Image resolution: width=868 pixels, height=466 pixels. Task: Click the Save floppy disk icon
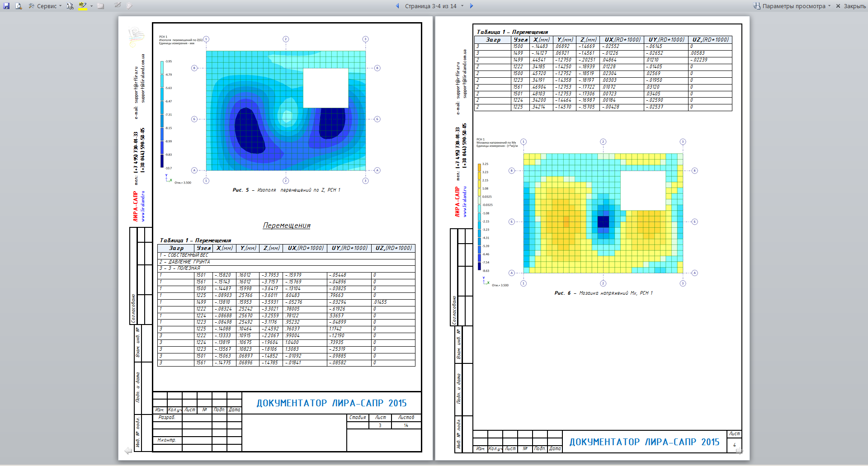click(6, 6)
